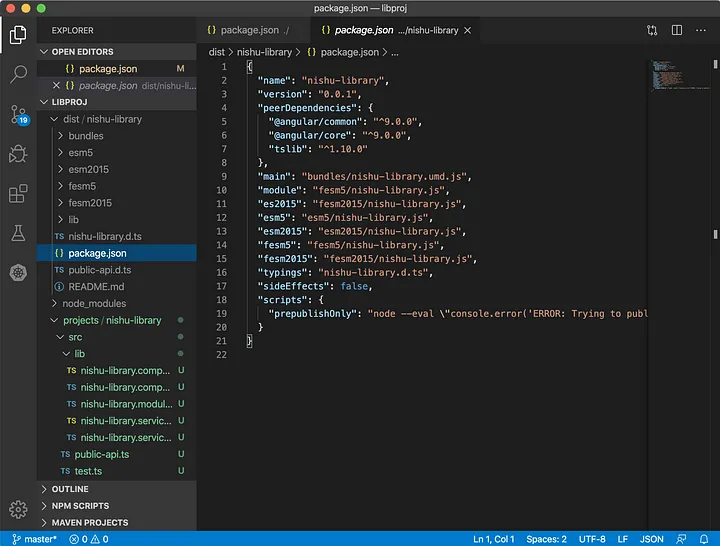Change the JSON language mode

click(x=650, y=539)
